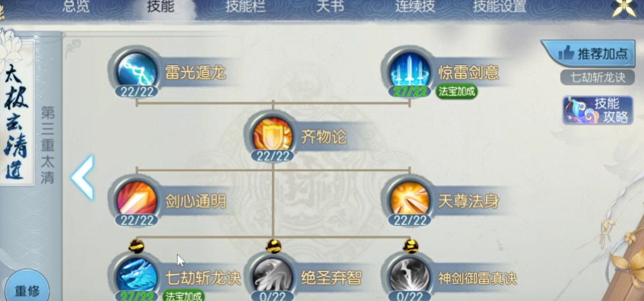Go to previous tier with left arrow
Viewport: 644px width, 301px height.
click(83, 177)
